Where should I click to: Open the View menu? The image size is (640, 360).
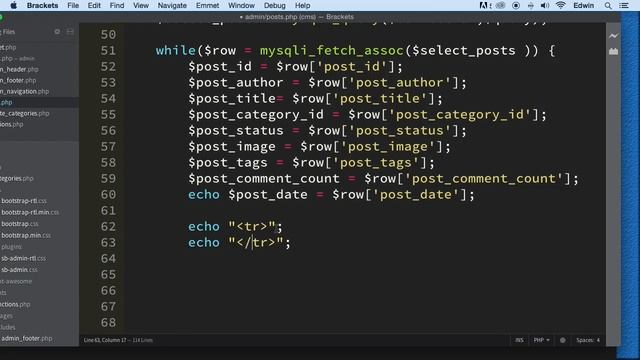(x=141, y=5)
